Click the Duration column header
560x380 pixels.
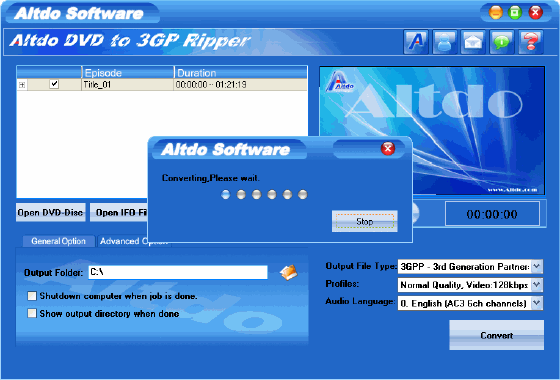coord(241,73)
